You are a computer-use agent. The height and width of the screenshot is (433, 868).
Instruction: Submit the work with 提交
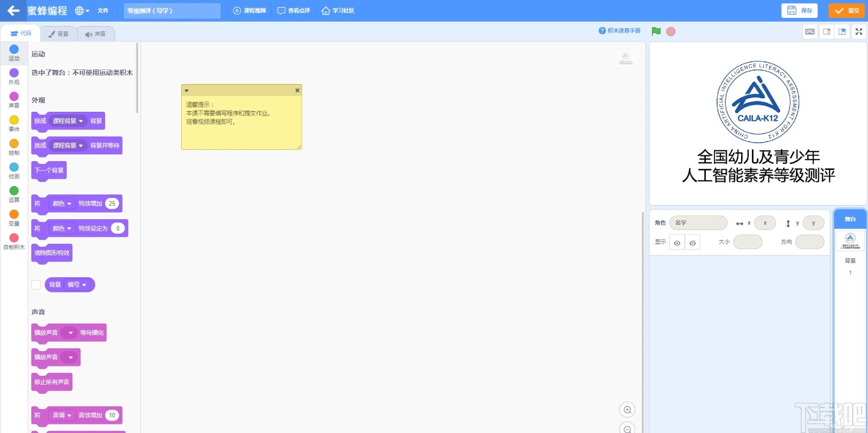pyautogui.click(x=846, y=10)
